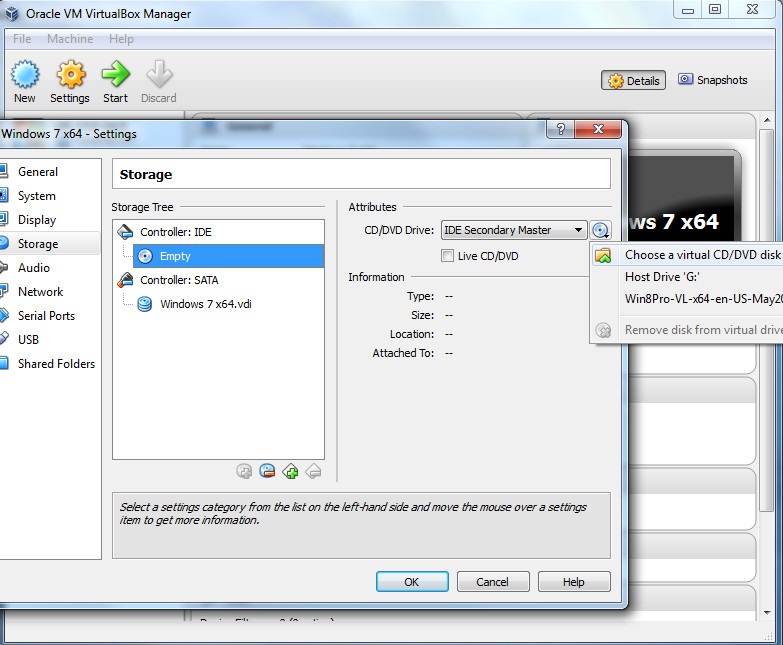Click the question mark help title button
The image size is (783, 645).
pos(560,129)
